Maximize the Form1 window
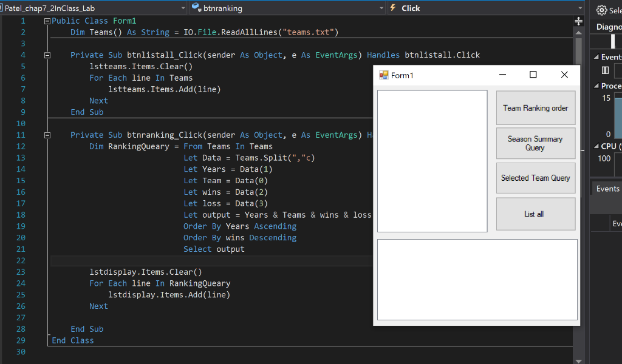 tap(533, 75)
